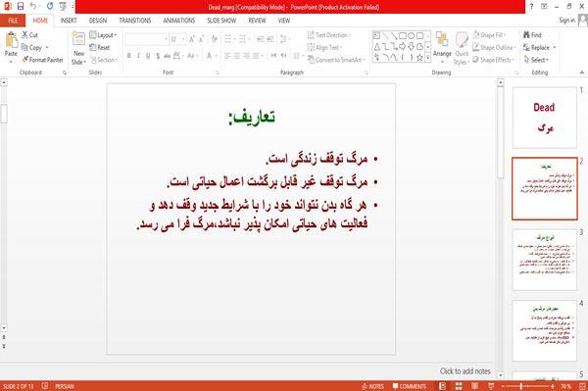Click zoom in plus button
Image resolution: width=588 pixels, height=391 pixels.
pos(552,386)
